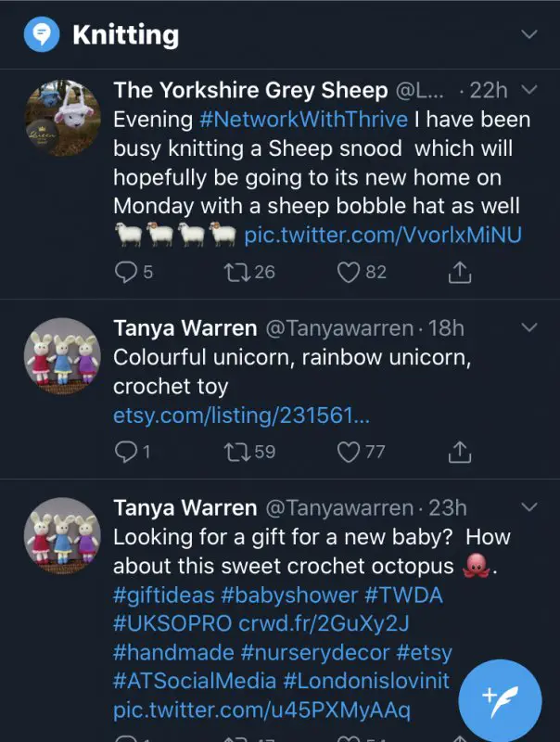Open options chevron on Tanya Warren 18h tweet

tap(529, 328)
